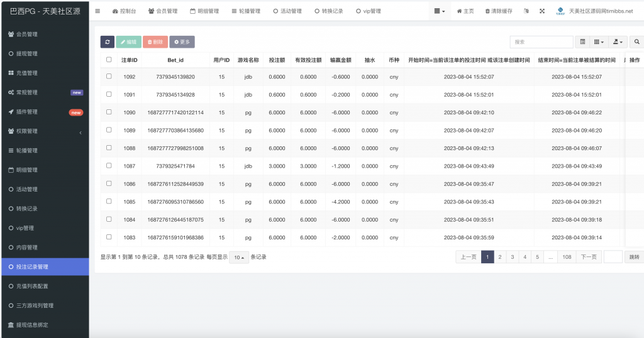
Task: Select the checkbox for row 1087
Action: coord(109,166)
